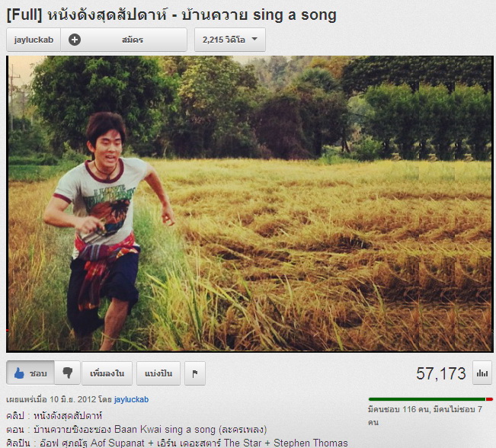
Task: Click the small arrow beside 2,215 วิดีโอ
Action: click(x=254, y=39)
